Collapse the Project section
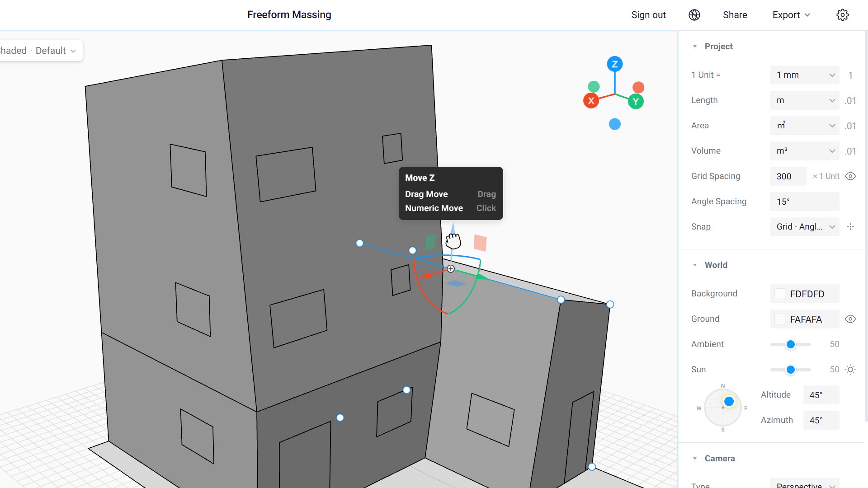 695,47
